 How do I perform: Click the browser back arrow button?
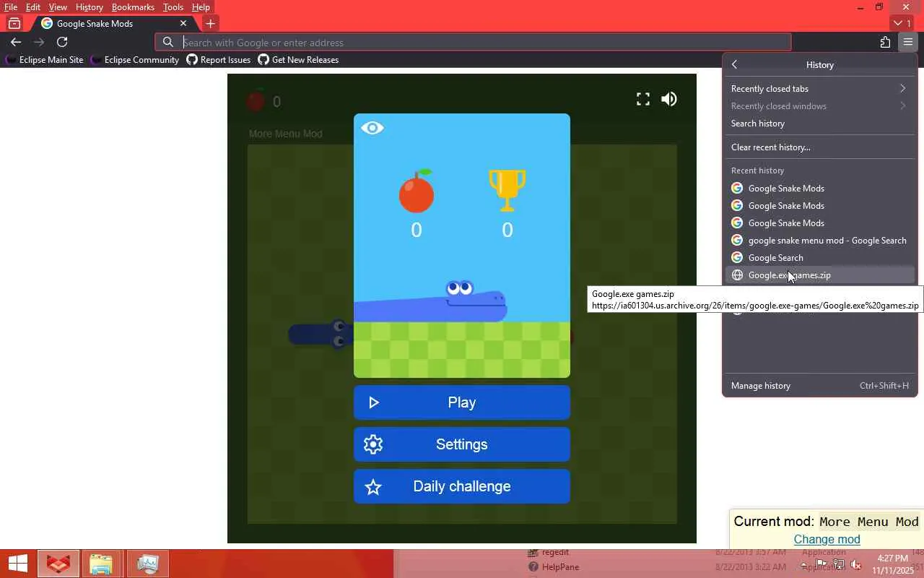[16, 42]
